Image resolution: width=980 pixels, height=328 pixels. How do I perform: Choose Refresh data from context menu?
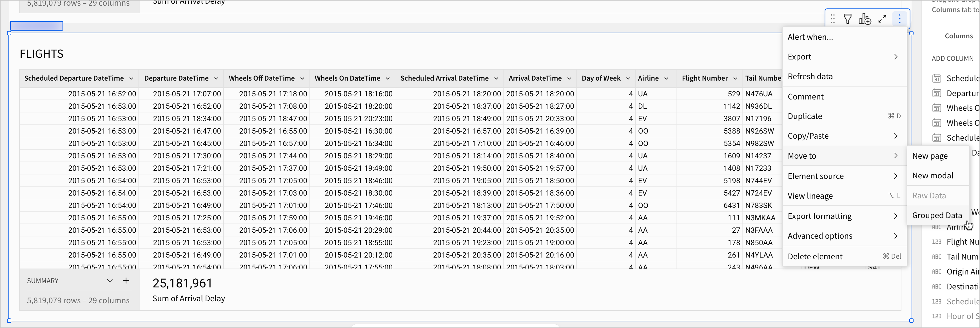(810, 76)
